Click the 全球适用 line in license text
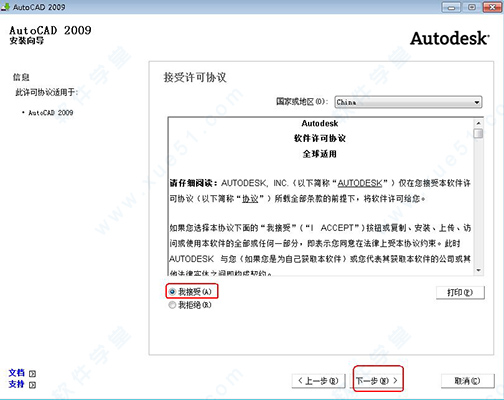This screenshot has height=400, width=504. click(320, 154)
